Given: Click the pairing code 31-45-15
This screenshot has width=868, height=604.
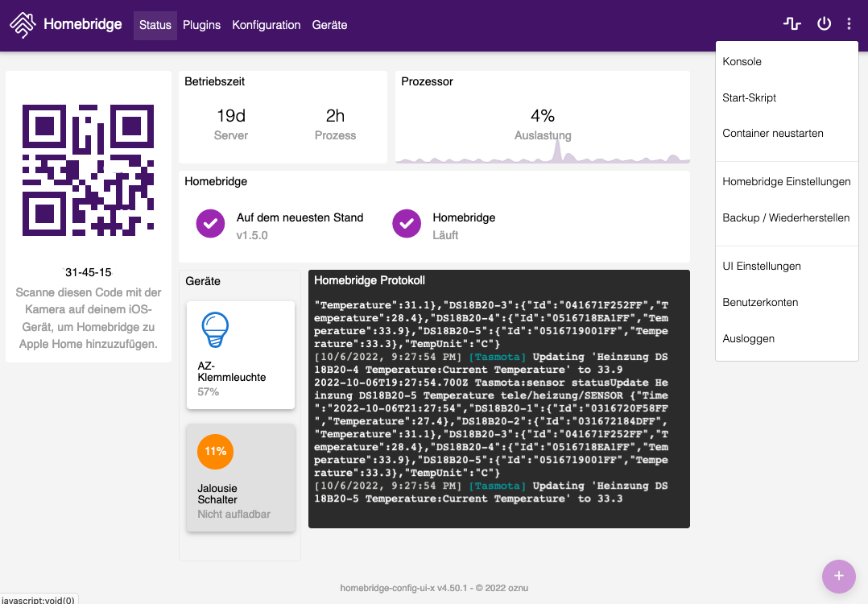Looking at the screenshot, I should click(89, 272).
